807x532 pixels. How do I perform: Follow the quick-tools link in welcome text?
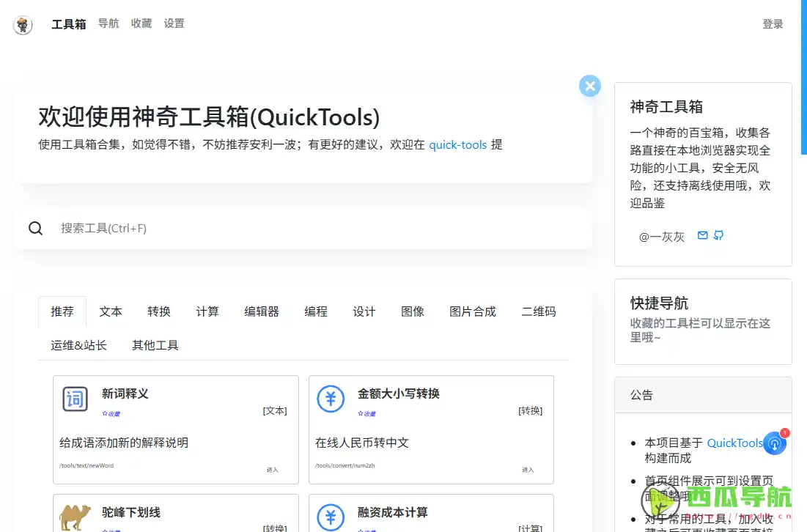click(x=457, y=145)
